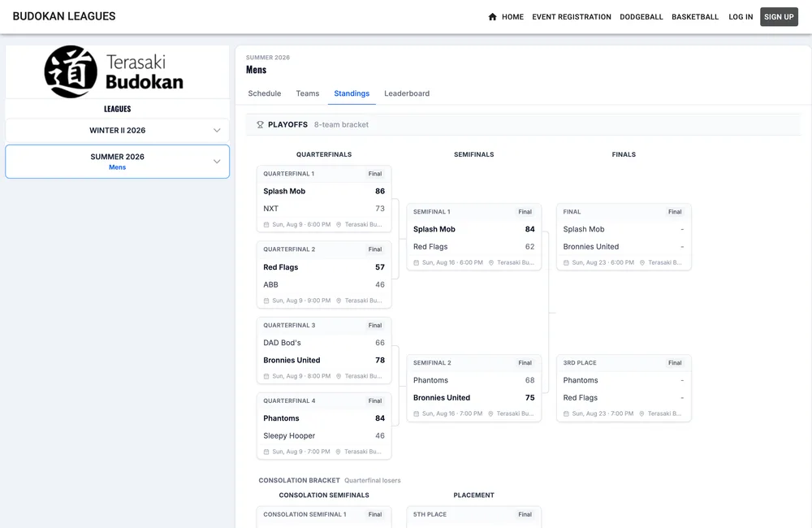Click location pin icon in Semifinal 1 card
This screenshot has width=812, height=528.
click(491, 262)
